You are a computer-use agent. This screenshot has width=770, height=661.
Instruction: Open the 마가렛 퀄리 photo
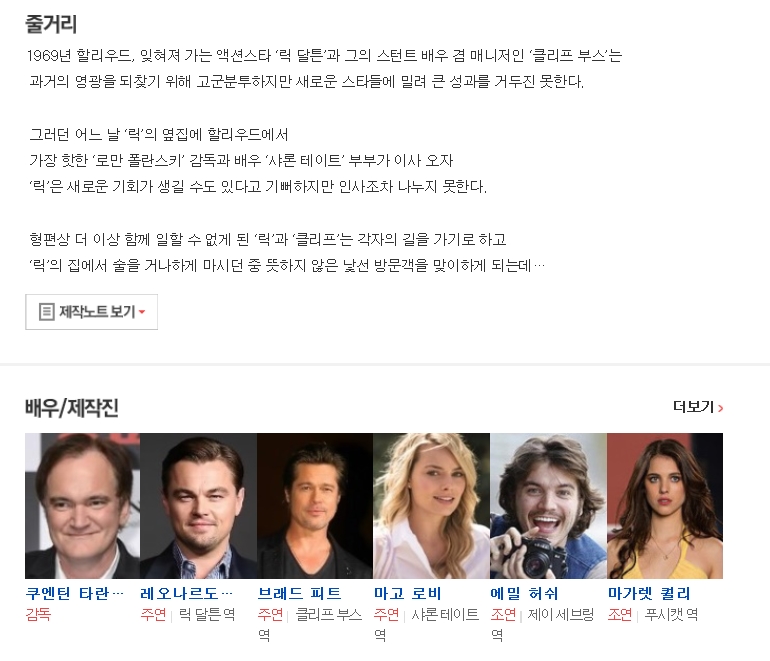click(x=665, y=506)
